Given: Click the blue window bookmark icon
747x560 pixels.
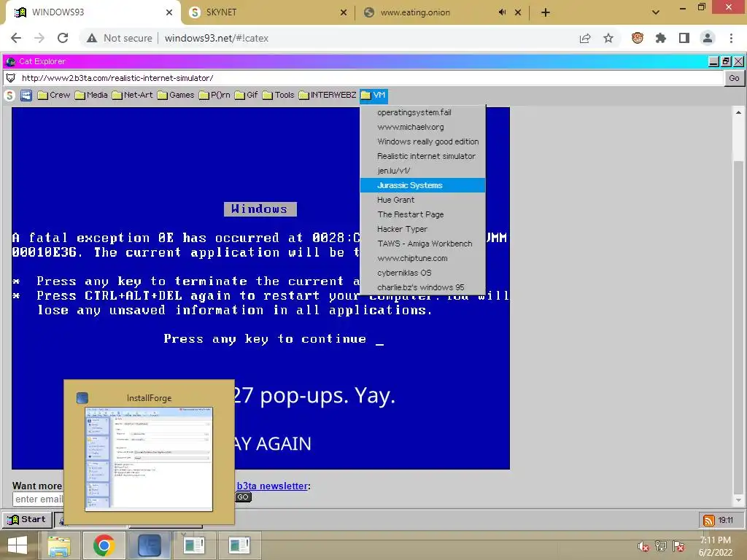Looking at the screenshot, I should [26, 96].
